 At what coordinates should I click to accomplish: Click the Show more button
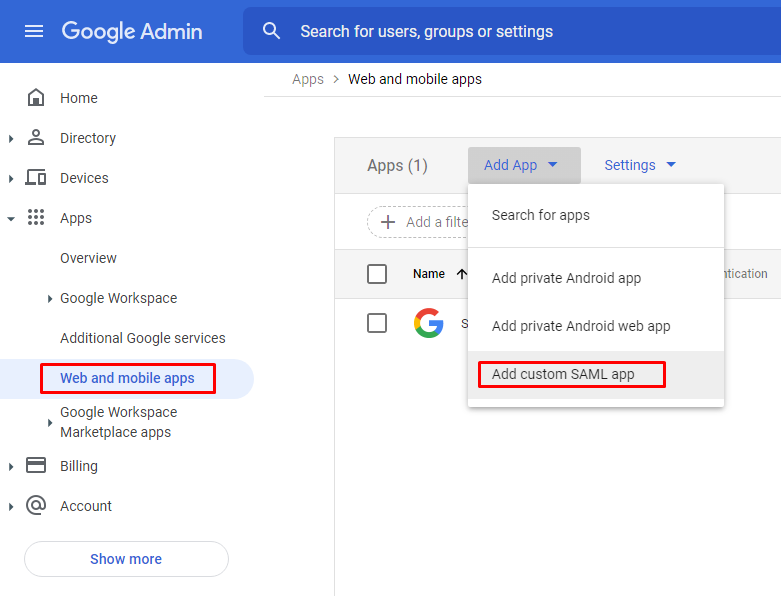click(x=126, y=559)
